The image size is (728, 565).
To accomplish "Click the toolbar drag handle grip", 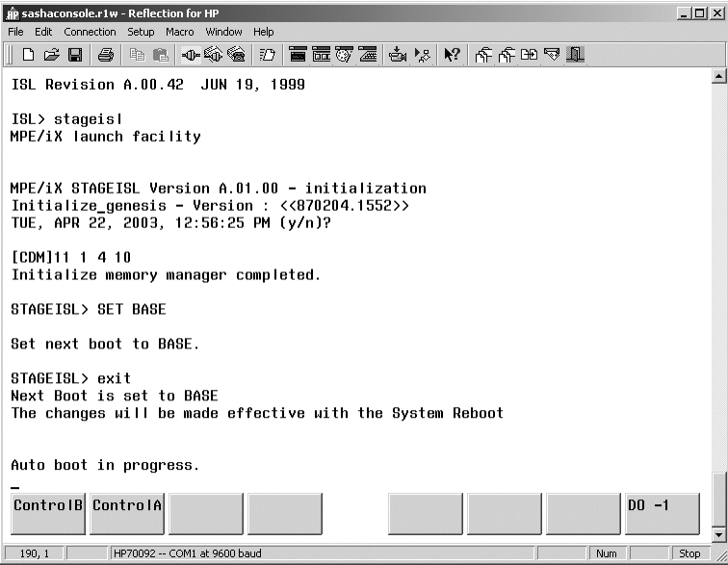I will click(10, 55).
